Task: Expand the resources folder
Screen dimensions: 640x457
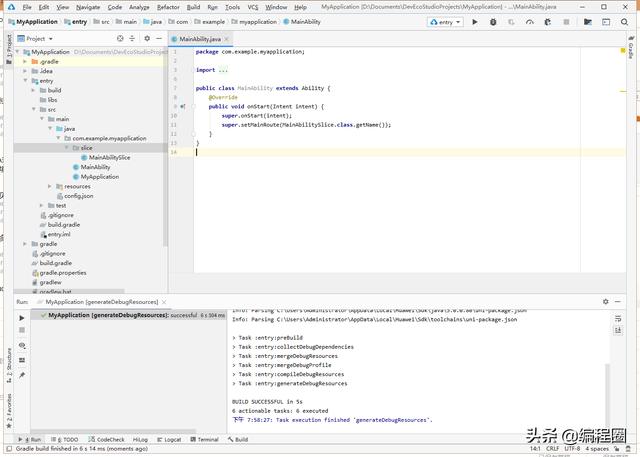Action: [x=50, y=186]
